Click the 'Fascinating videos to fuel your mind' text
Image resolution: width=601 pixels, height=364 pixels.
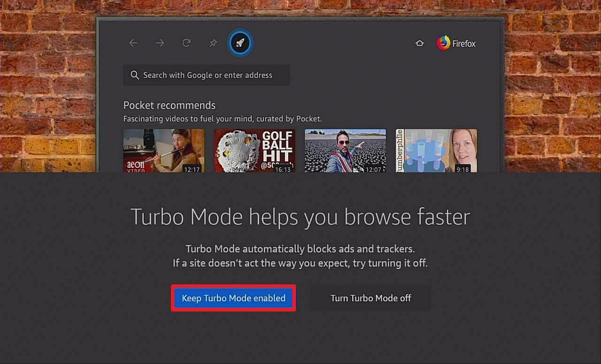222,119
